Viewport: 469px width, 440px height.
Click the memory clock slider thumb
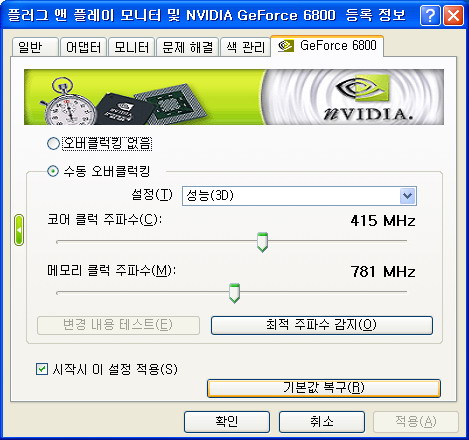234,293
